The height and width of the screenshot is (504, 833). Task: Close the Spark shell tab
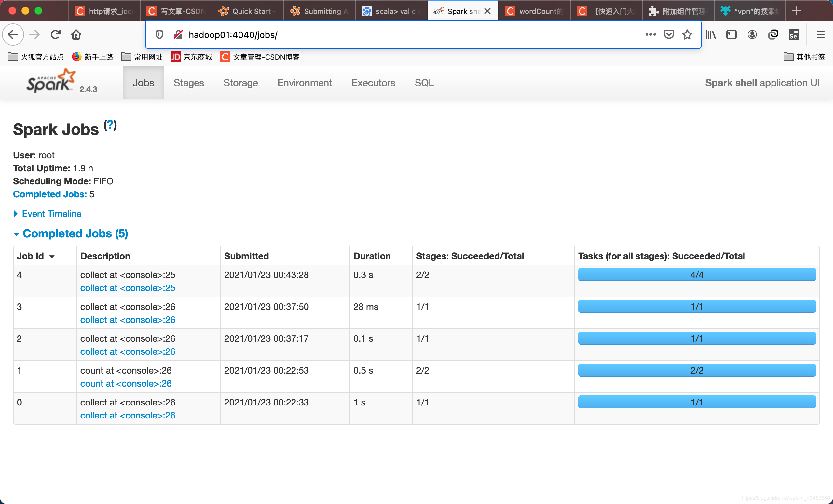pyautogui.click(x=487, y=11)
